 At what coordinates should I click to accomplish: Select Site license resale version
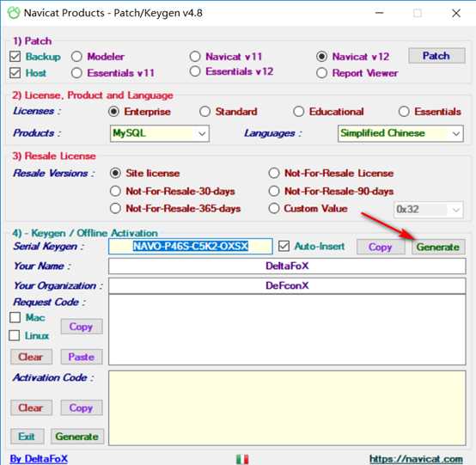[115, 173]
